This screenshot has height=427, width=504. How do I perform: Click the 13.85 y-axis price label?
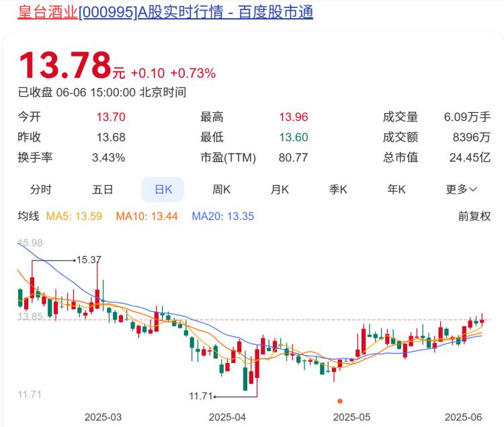pos(30,317)
